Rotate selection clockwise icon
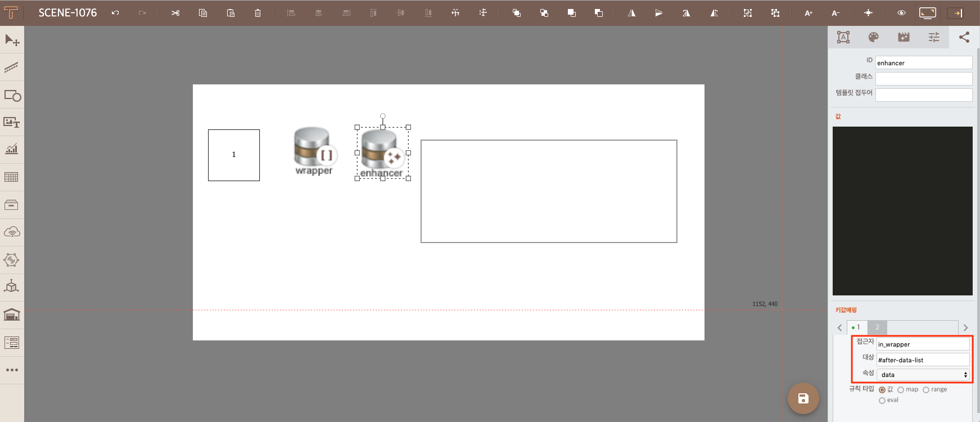Image resolution: width=980 pixels, height=422 pixels. [687, 13]
